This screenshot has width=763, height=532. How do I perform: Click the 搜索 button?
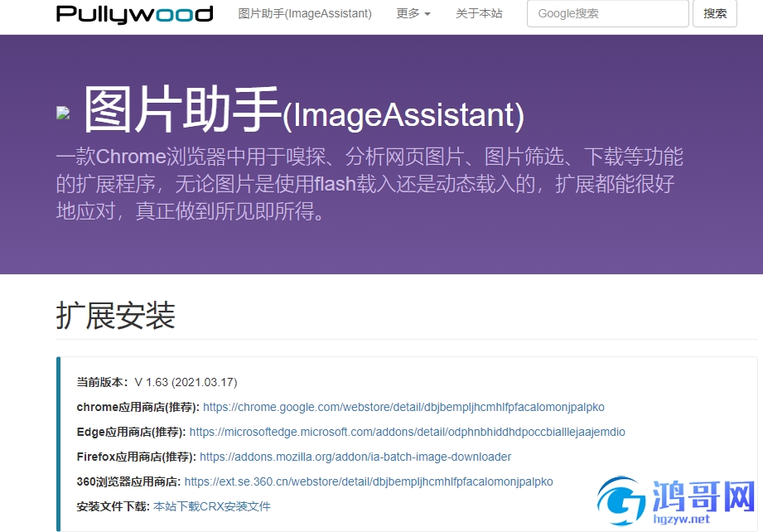(715, 13)
